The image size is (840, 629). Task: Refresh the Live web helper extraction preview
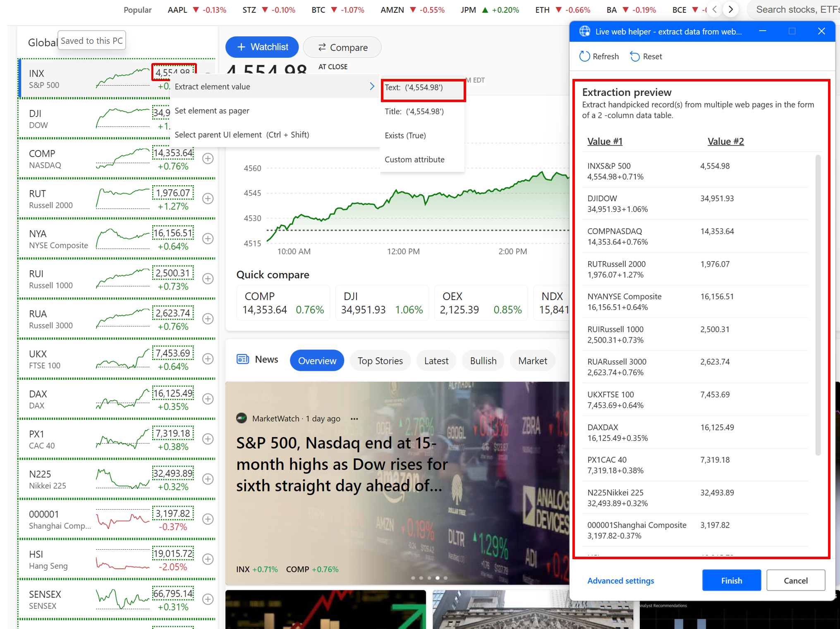[x=599, y=56]
